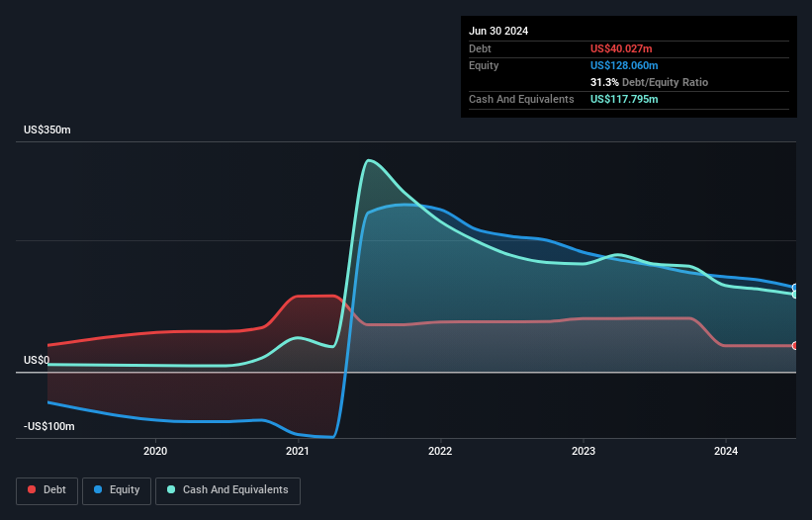Click the Equity row label in tooltip
Screen dimensions: 812x520
click(484, 65)
